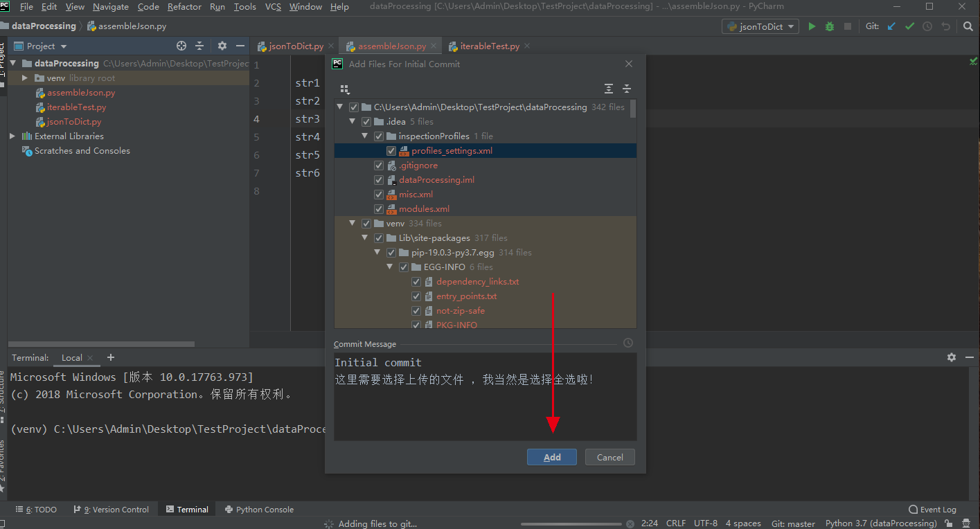Viewport: 980px width, 529px height.
Task: Click the stop process square icon
Action: click(848, 26)
